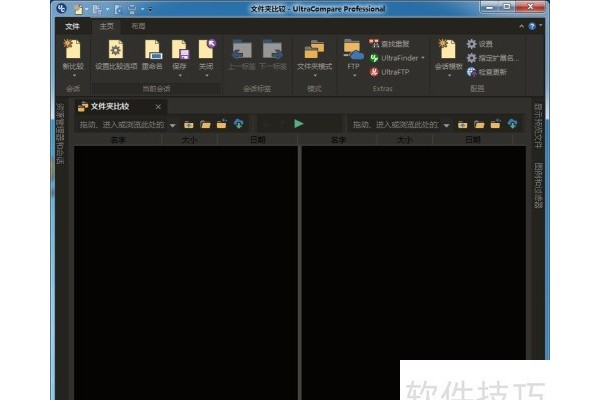
Task: Open the left-edge vertical side panel tab
Action: pos(60,133)
